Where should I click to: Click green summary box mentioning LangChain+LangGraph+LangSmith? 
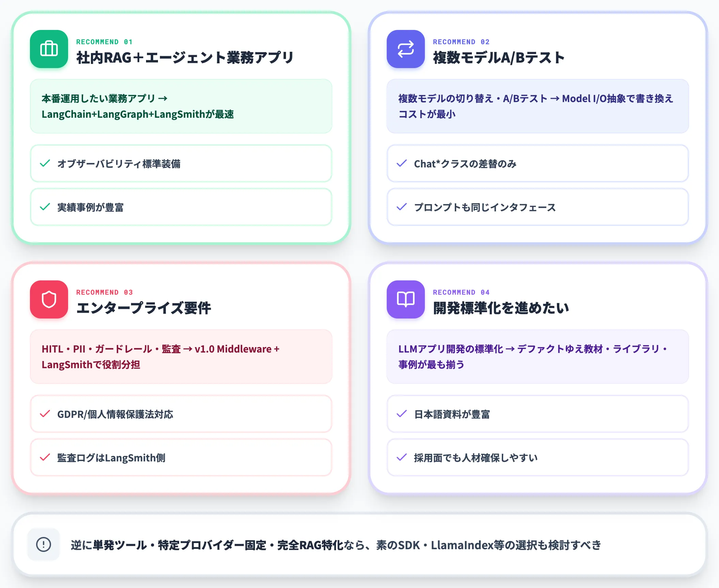coord(181,106)
